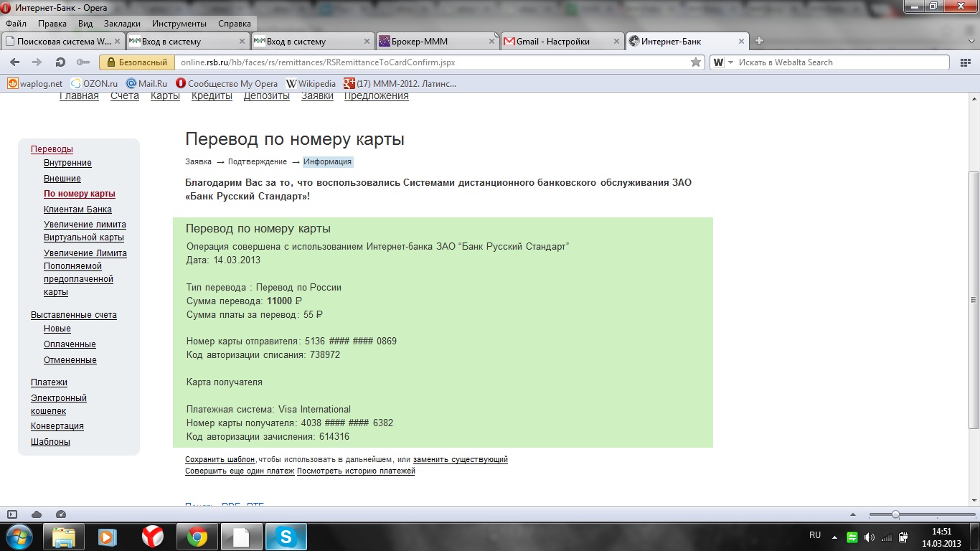Open Выставленные счета link
980x551 pixels.
pyautogui.click(x=74, y=315)
